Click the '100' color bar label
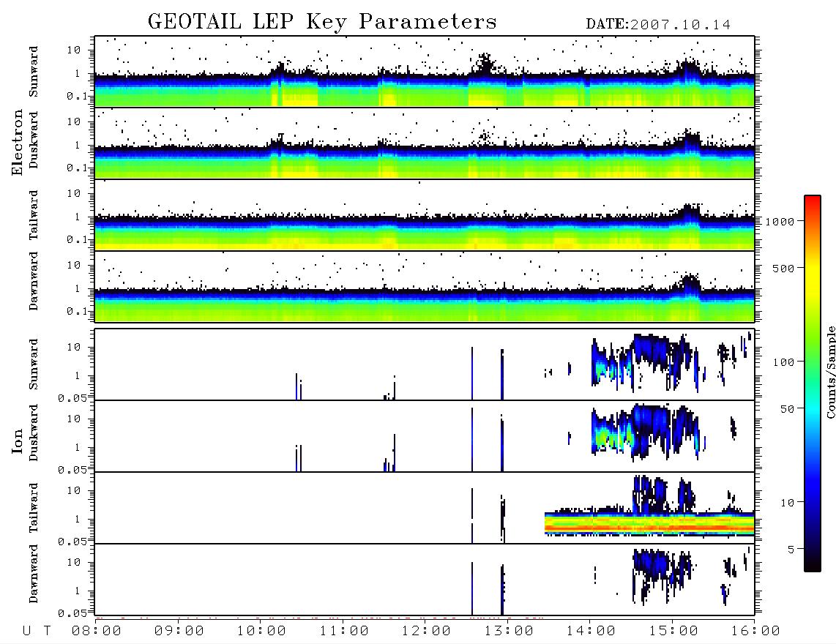 click(784, 362)
